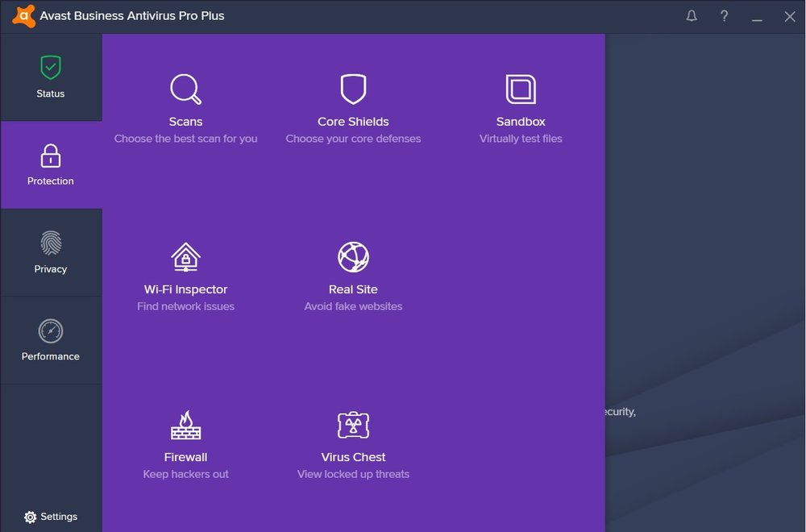Select 'View locked up threats' description

click(353, 474)
